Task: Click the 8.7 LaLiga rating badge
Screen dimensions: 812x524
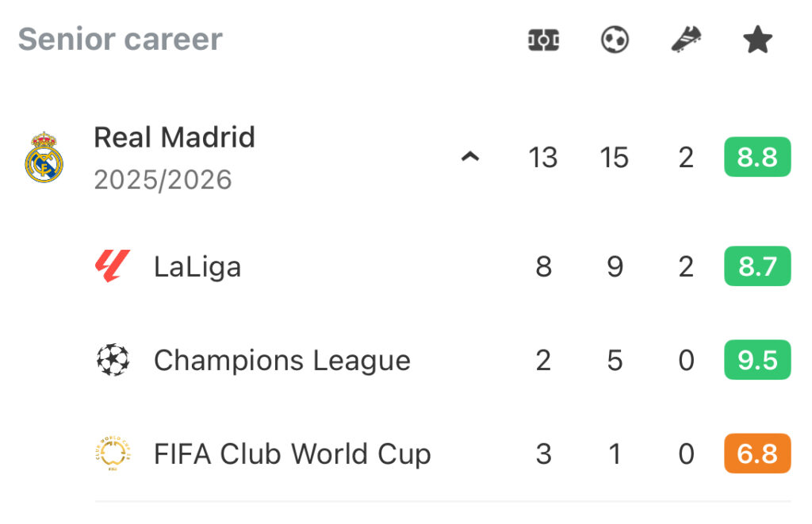Action: click(x=757, y=266)
